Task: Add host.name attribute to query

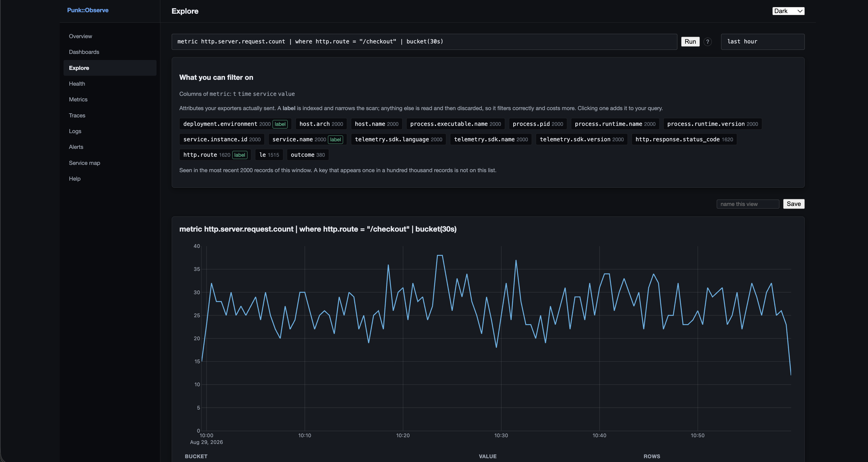Action: pos(376,124)
